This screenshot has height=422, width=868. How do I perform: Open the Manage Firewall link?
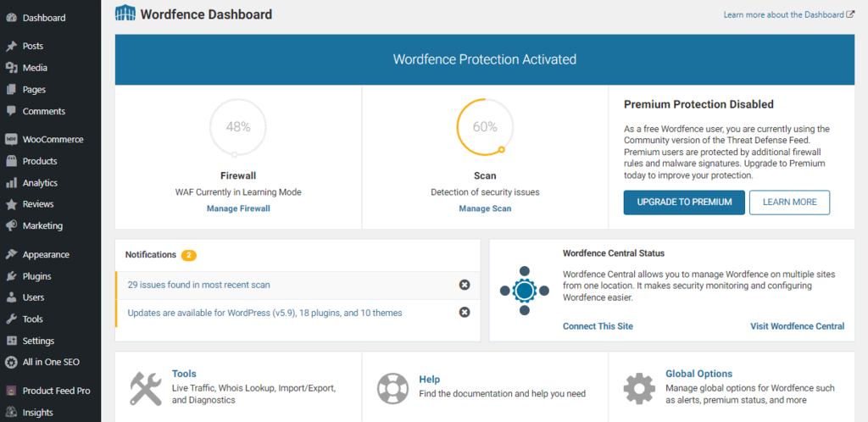tap(238, 208)
